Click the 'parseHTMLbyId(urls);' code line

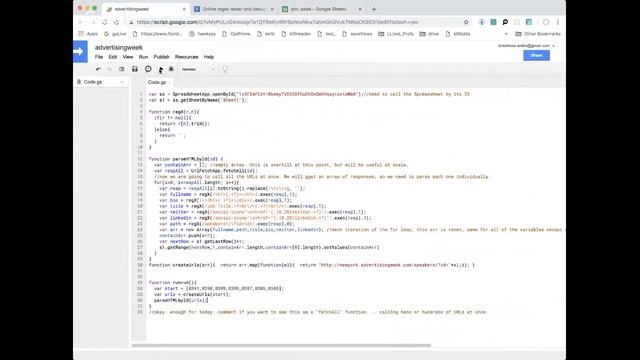pos(181,300)
